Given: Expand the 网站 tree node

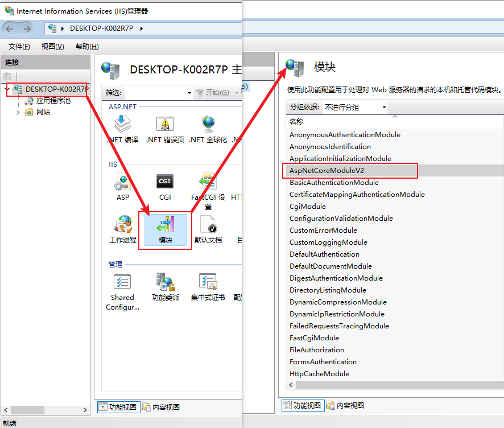Looking at the screenshot, I should coord(18,112).
